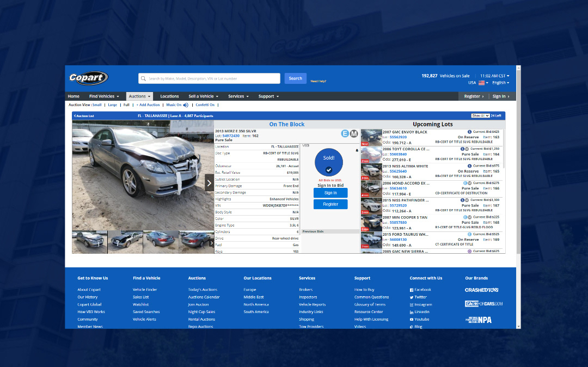Switch auction view to Small
Screen dimensions: 588x367
coord(97,105)
